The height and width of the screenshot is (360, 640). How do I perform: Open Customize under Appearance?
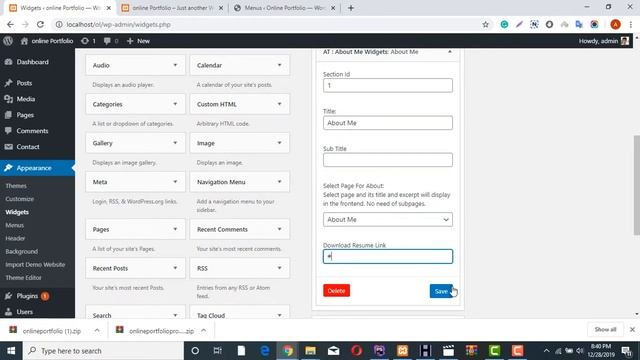tap(20, 199)
